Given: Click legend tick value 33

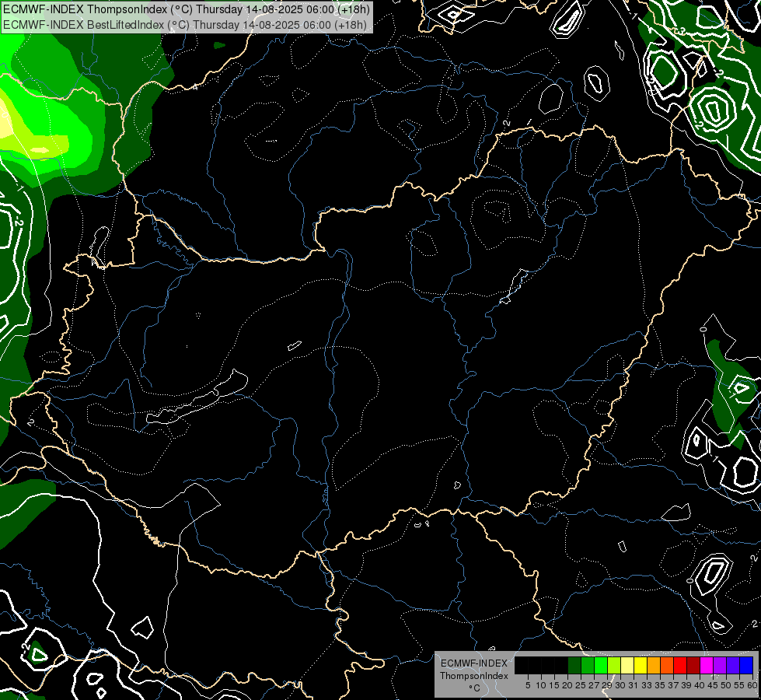Looking at the screenshot, I should tap(647, 685).
